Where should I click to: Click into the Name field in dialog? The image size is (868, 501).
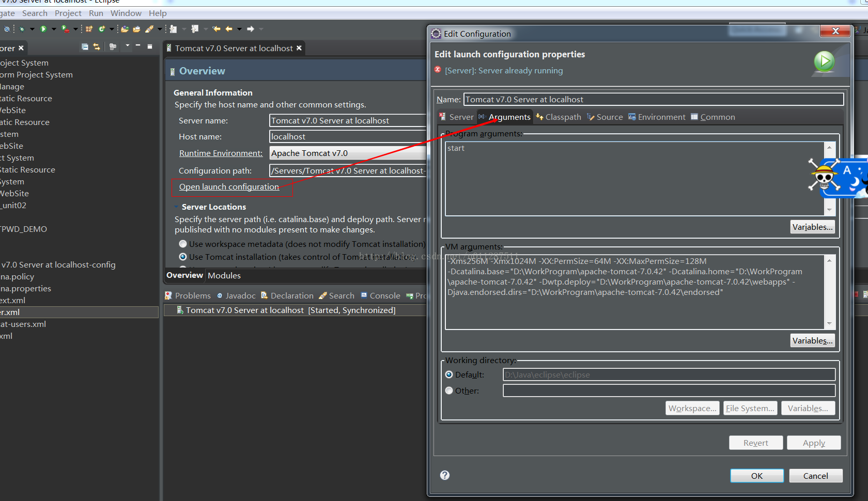pyautogui.click(x=654, y=99)
